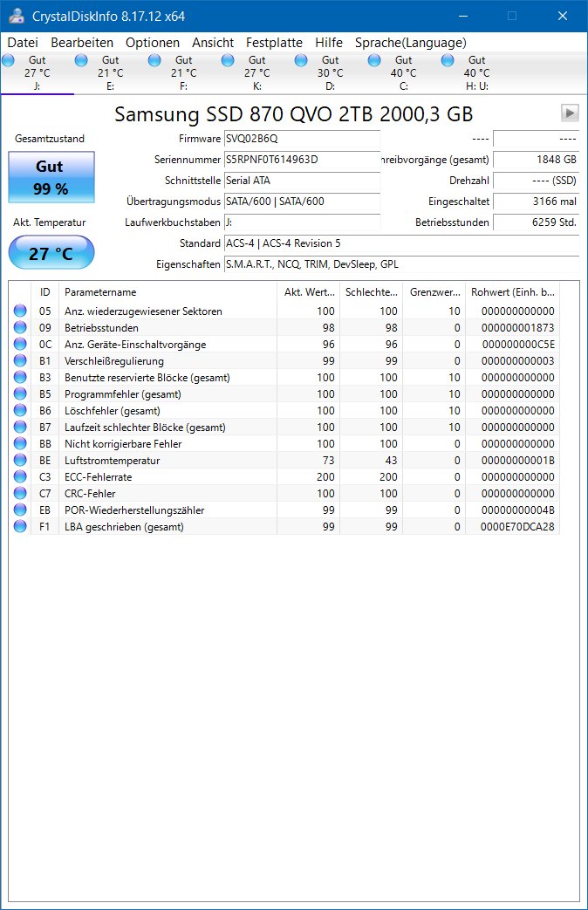The width and height of the screenshot is (588, 910).
Task: Click the Standard field ACS-4 Revision 5
Action: [401, 243]
